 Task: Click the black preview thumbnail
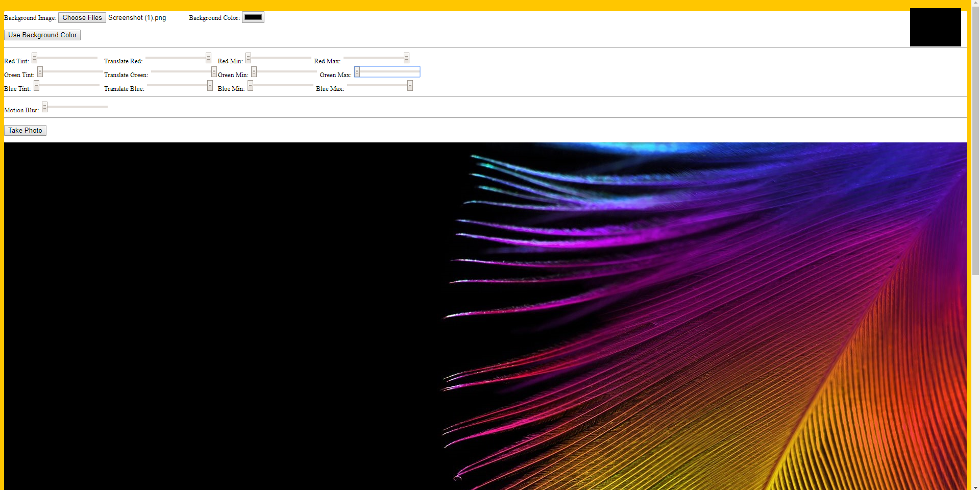pos(935,27)
